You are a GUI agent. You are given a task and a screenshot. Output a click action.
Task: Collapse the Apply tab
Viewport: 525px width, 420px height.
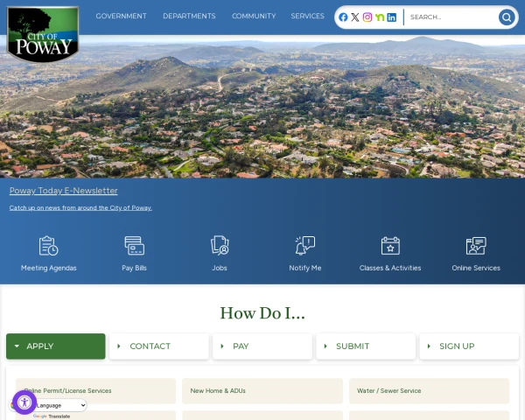[56, 346]
